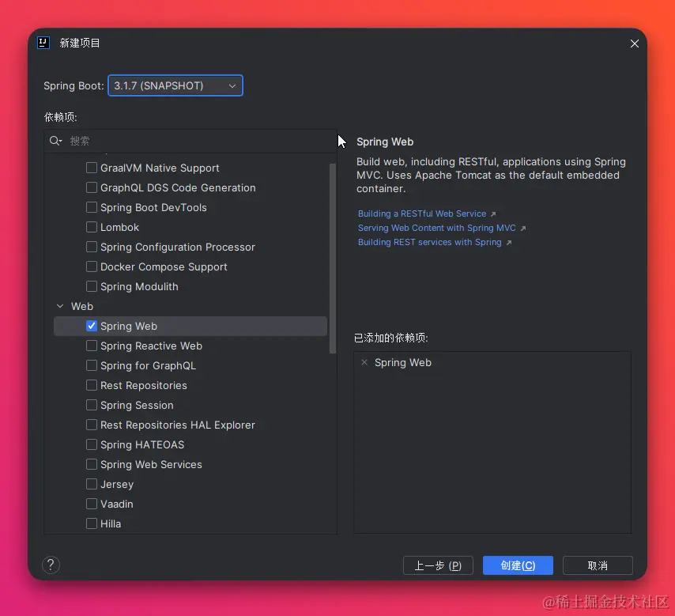Check Spring Configuration Processor
This screenshot has height=616, width=675.
(x=91, y=247)
